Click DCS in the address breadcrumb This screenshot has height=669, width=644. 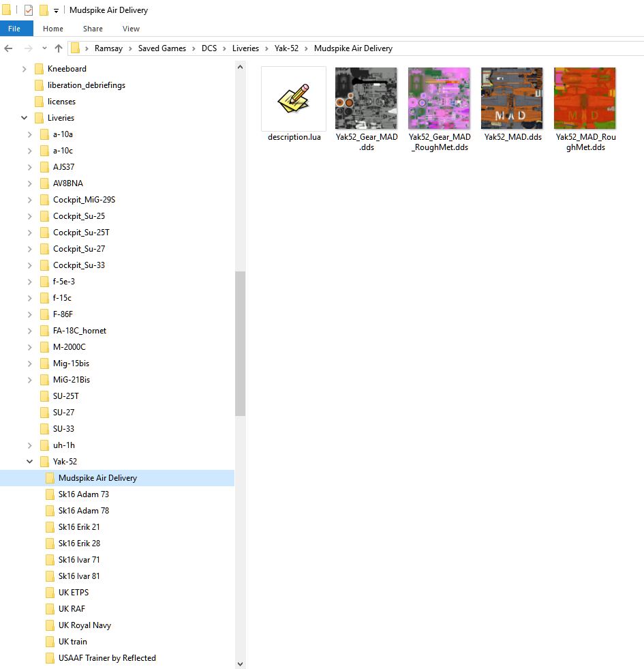209,48
